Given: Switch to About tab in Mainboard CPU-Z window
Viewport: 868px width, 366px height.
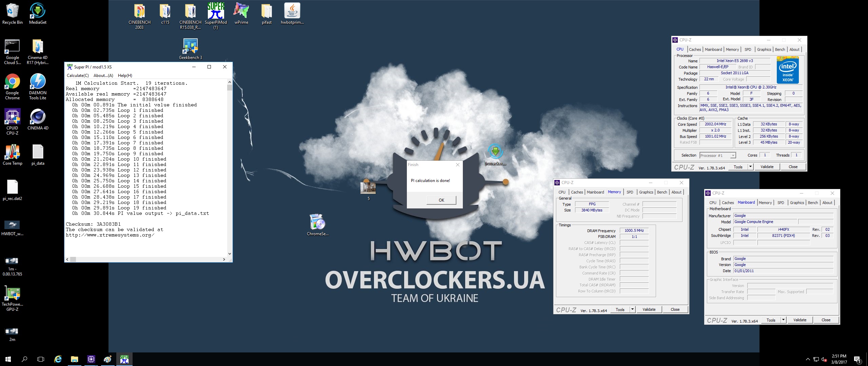Looking at the screenshot, I should pos(827,203).
